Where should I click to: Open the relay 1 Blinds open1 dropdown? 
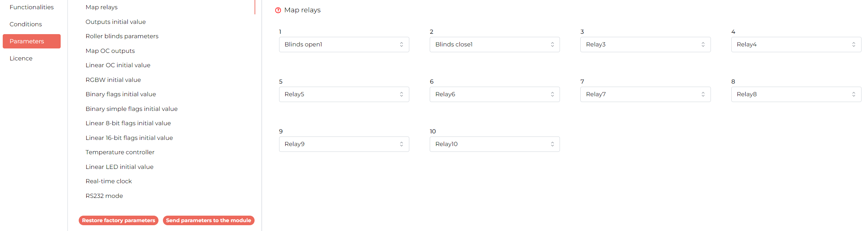click(344, 44)
